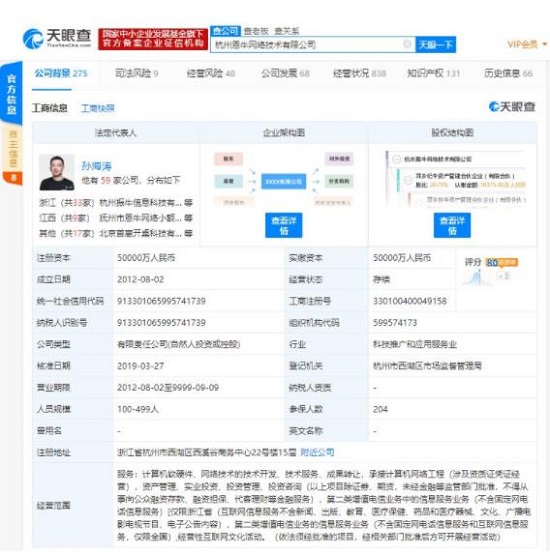Select the 官方信息 side tab

(12, 94)
